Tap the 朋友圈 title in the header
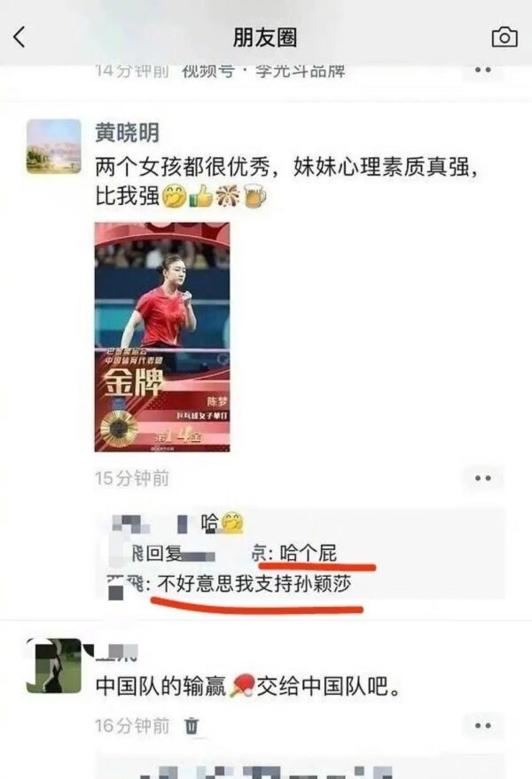532x779 pixels. point(265,38)
